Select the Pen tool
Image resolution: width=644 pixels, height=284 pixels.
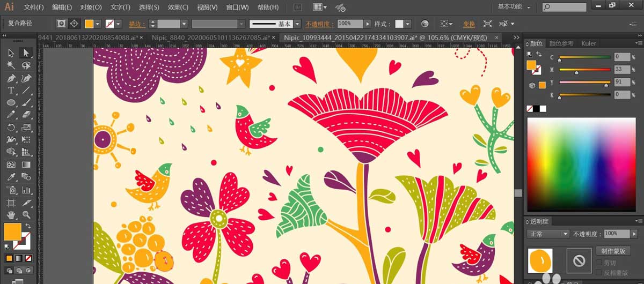tap(11, 78)
